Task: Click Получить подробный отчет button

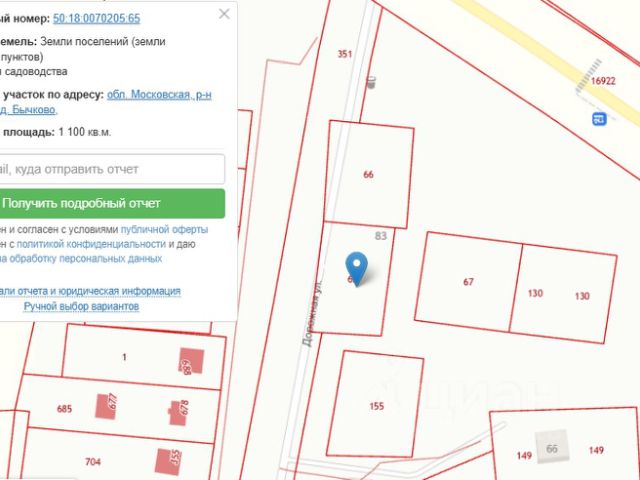Action: 111,203
